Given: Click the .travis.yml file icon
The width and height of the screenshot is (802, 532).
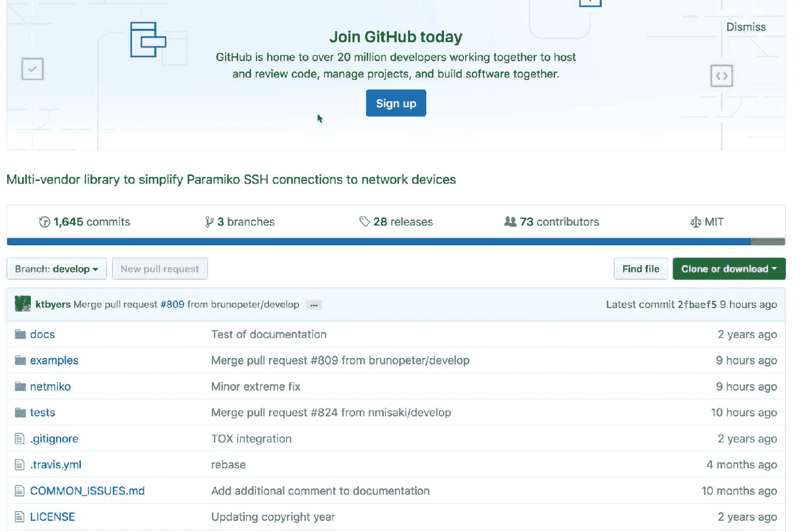Looking at the screenshot, I should pos(20,465).
